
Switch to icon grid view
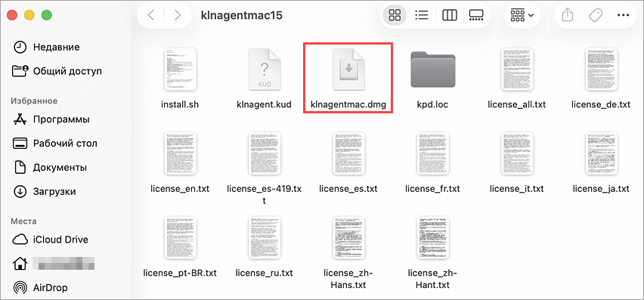[395, 15]
